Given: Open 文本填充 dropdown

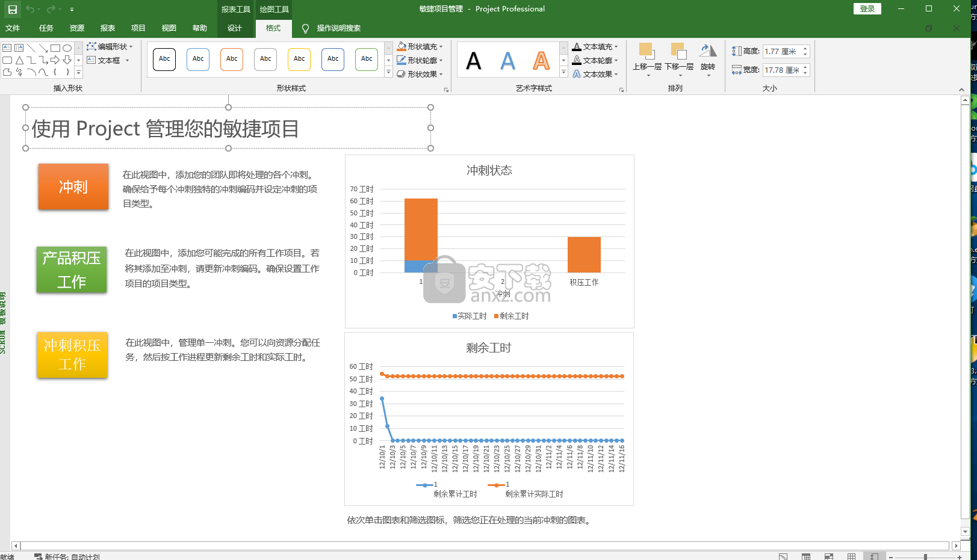Looking at the screenshot, I should 595,46.
